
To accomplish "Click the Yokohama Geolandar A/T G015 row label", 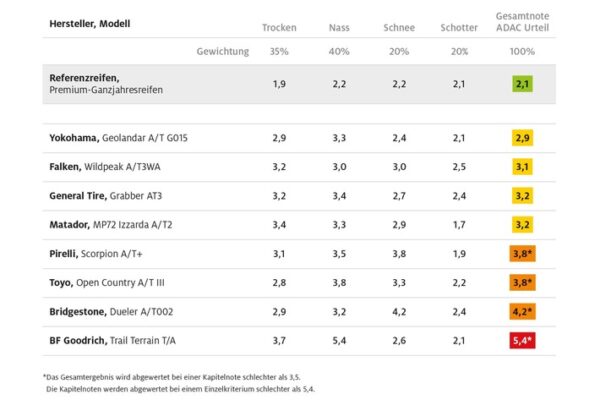I will coord(118,137).
